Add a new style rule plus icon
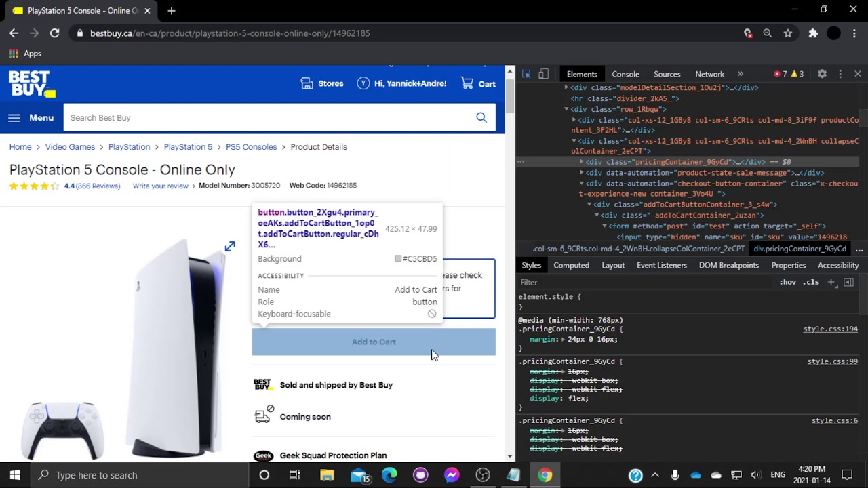 tap(831, 282)
